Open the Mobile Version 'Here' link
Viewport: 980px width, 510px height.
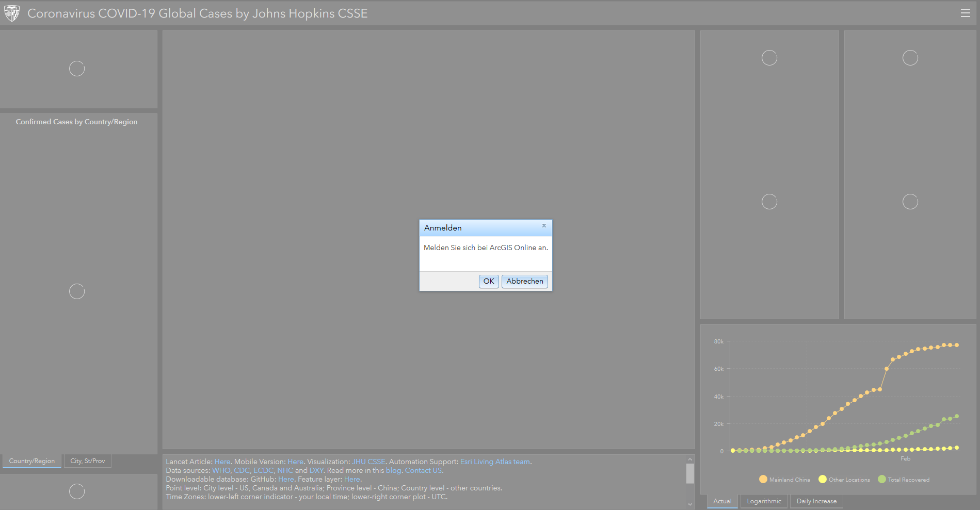pos(296,462)
